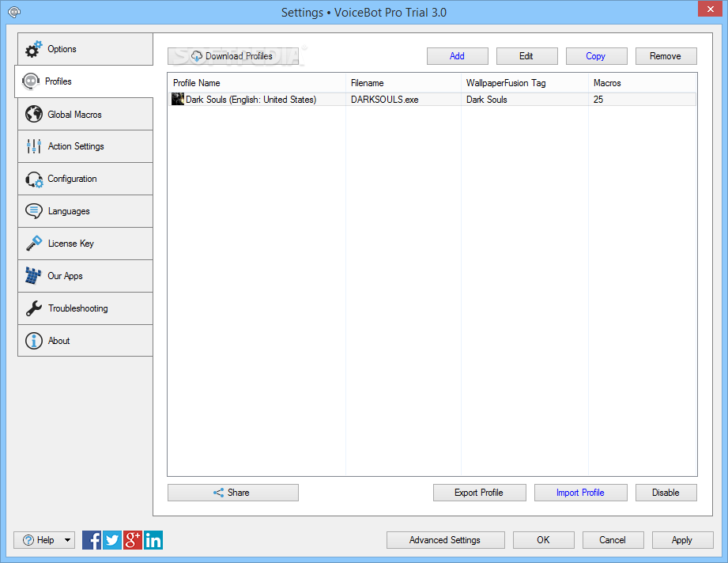Apply the settings changes
The height and width of the screenshot is (563, 728).
682,540
